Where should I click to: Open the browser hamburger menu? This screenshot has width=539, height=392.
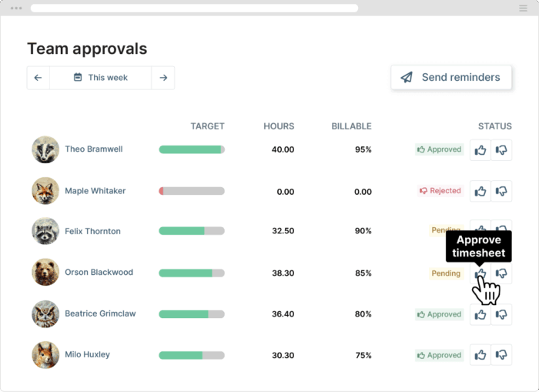point(524,8)
